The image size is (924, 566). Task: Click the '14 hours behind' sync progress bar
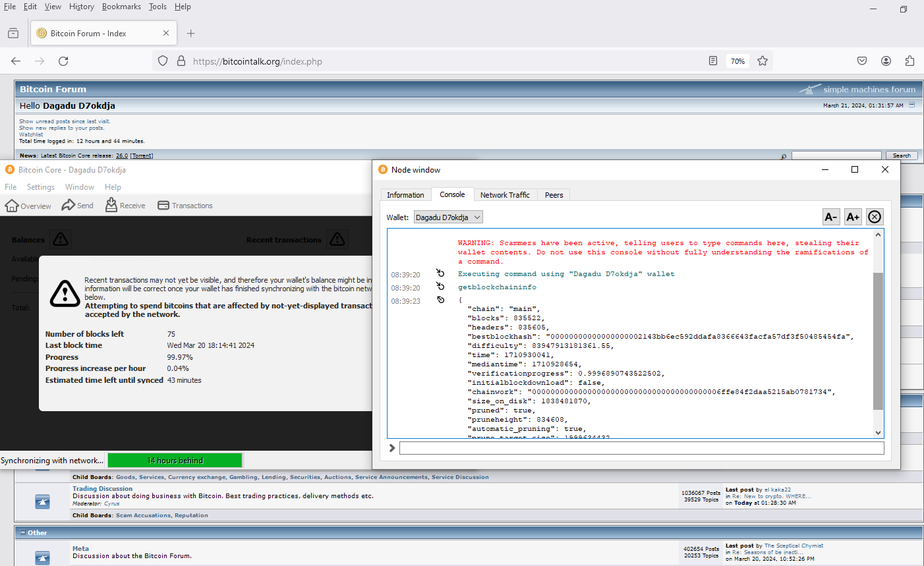point(175,461)
